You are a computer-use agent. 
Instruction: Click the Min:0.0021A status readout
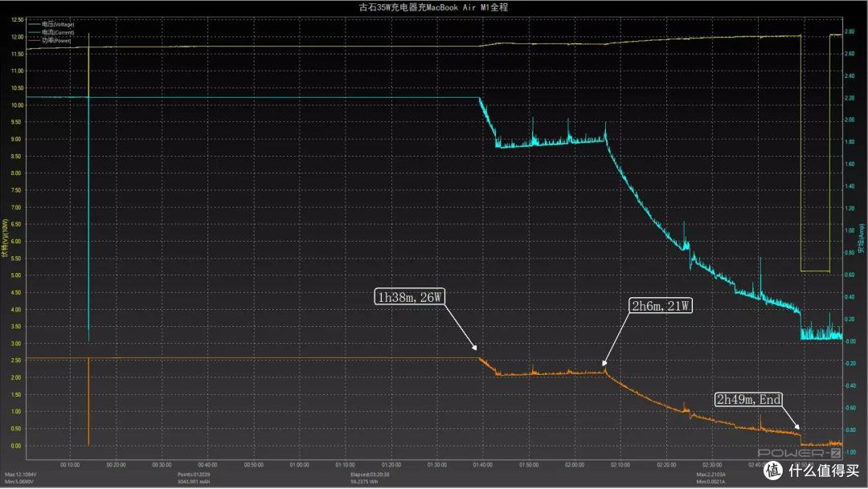710,482
